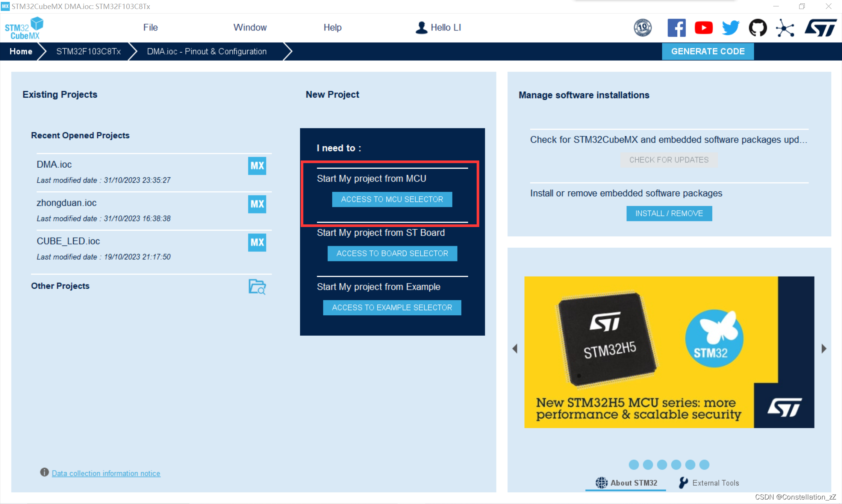
Task: Click the MX icon beside CUBE_LED.ioc
Action: pyautogui.click(x=257, y=242)
